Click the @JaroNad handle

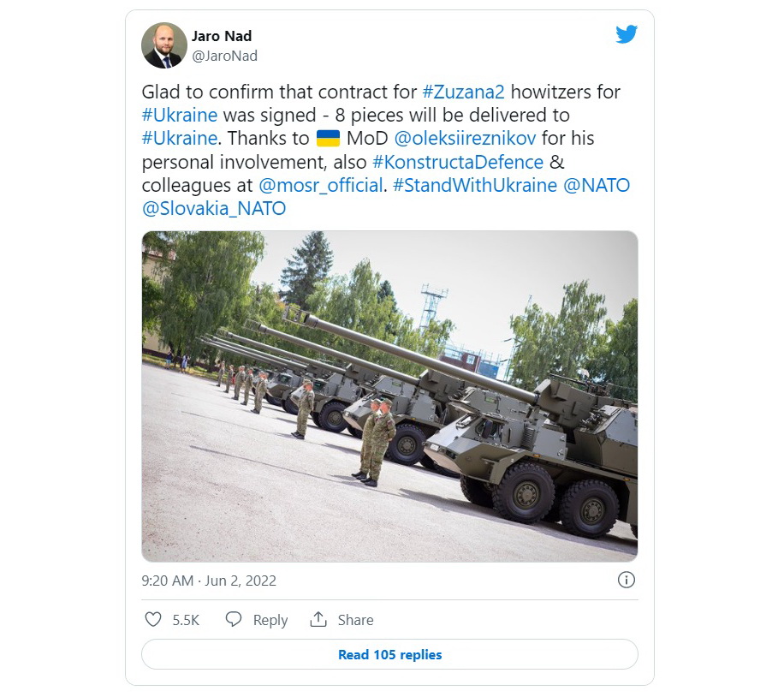(x=224, y=56)
